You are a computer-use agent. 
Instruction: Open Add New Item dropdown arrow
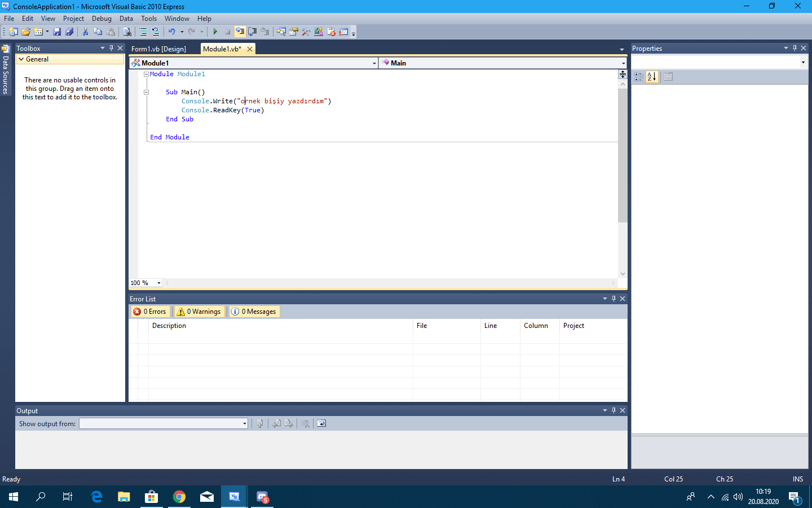point(47,32)
